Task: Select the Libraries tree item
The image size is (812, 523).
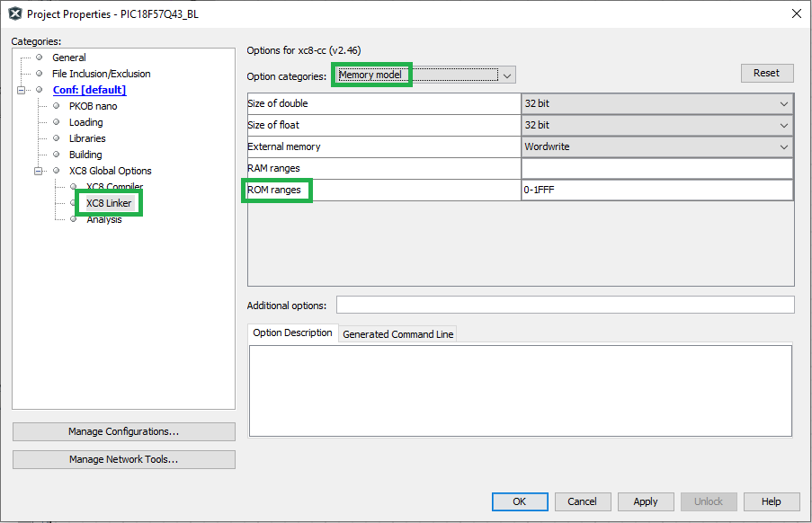Action: pyautogui.click(x=87, y=138)
